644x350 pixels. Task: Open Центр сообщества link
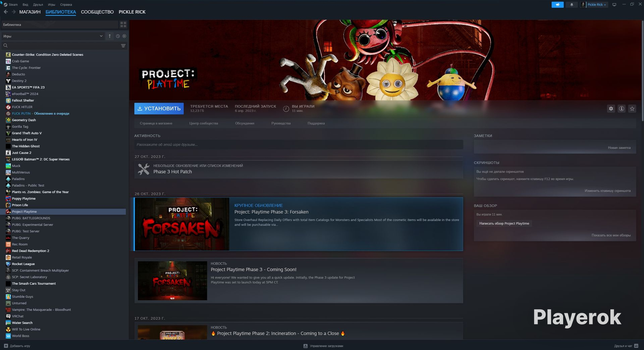tap(204, 123)
